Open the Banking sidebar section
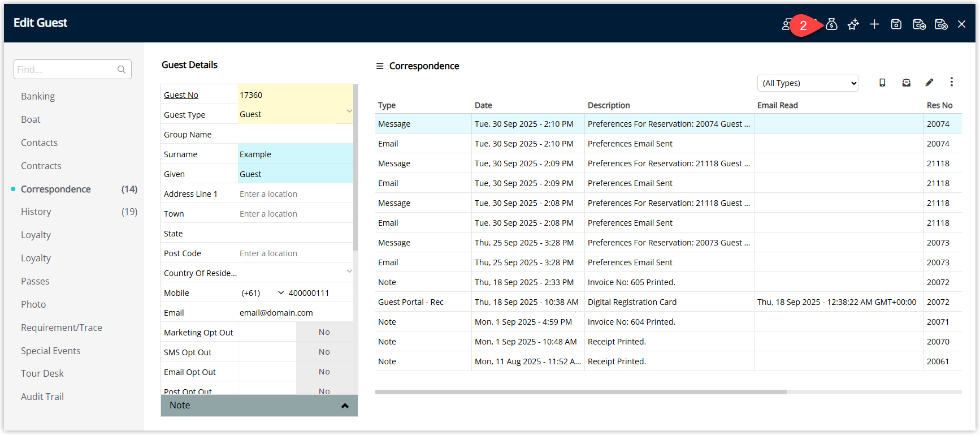 point(38,96)
